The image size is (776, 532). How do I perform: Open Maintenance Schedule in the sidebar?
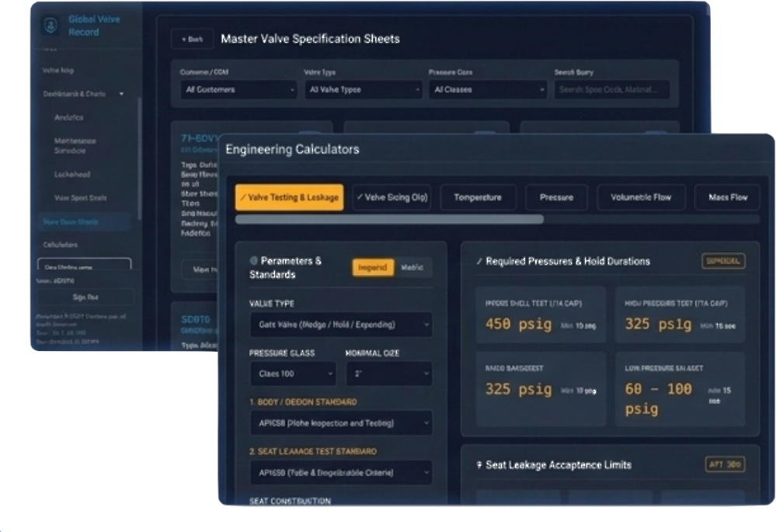coord(75,145)
